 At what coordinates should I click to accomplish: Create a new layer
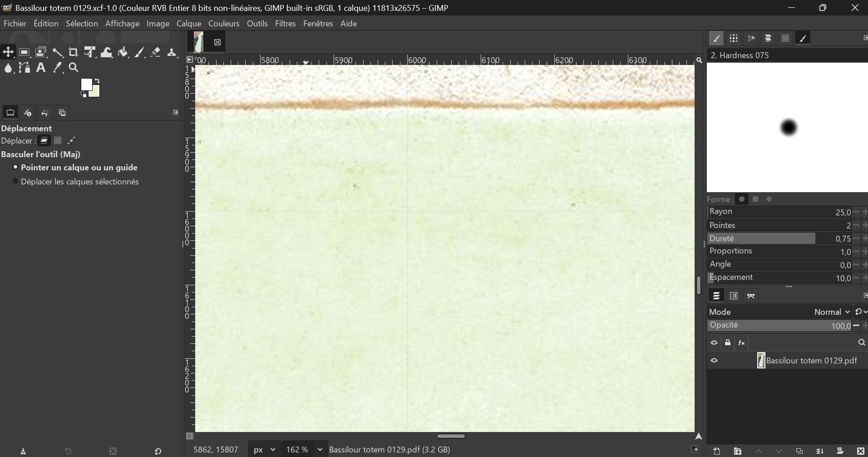pos(717,451)
